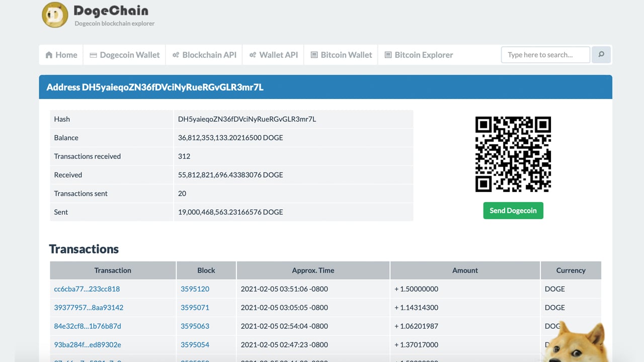Click received 55,812,821,696.43383076 DOGE

click(x=230, y=175)
